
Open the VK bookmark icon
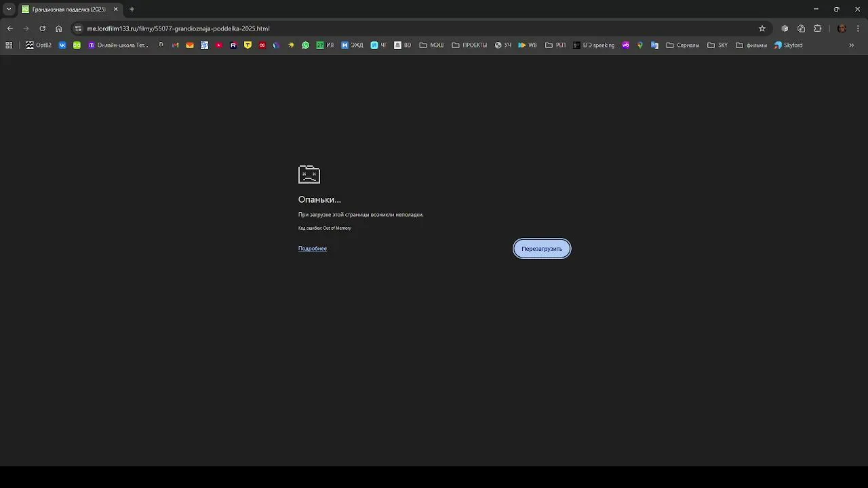pos(62,45)
